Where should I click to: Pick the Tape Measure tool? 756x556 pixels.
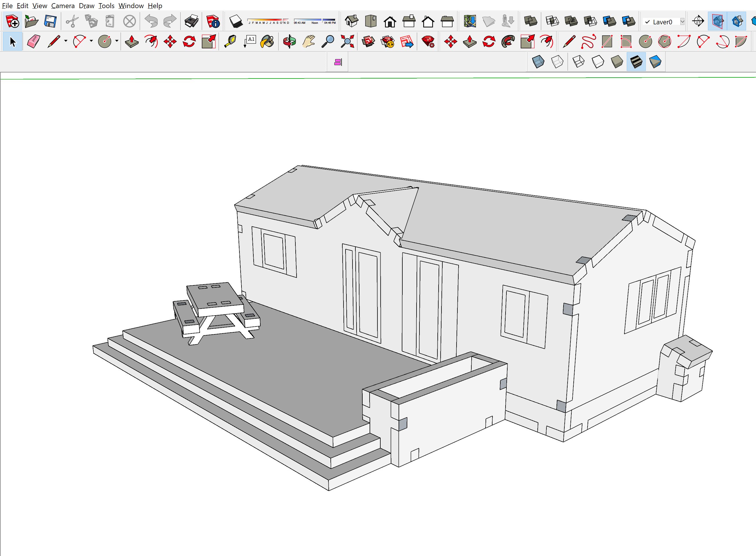230,41
